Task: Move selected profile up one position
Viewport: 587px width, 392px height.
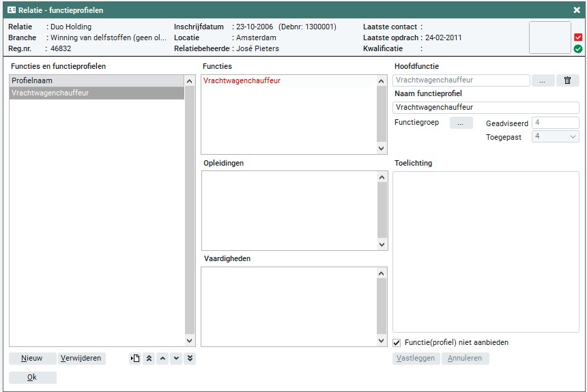Action: tap(162, 359)
